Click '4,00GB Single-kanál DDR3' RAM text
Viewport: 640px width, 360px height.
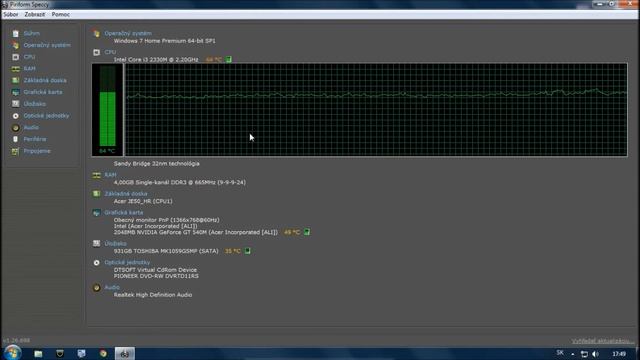pos(180,182)
